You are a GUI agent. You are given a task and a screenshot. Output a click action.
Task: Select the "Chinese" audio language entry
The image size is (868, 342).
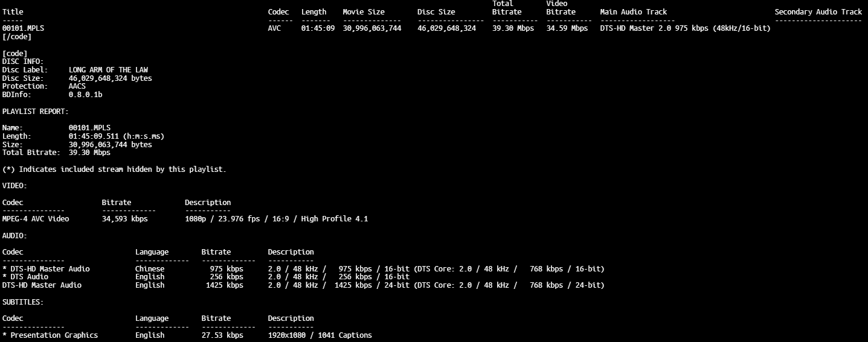point(150,269)
